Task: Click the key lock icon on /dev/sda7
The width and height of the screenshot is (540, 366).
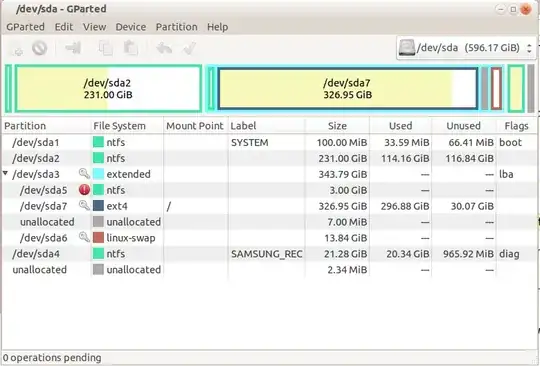Action: pos(84,206)
